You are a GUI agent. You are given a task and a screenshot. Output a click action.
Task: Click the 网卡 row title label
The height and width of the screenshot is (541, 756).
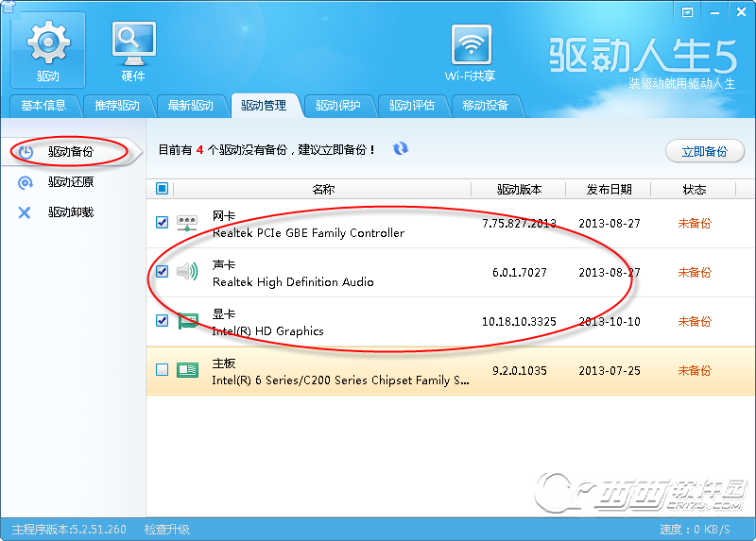(224, 216)
